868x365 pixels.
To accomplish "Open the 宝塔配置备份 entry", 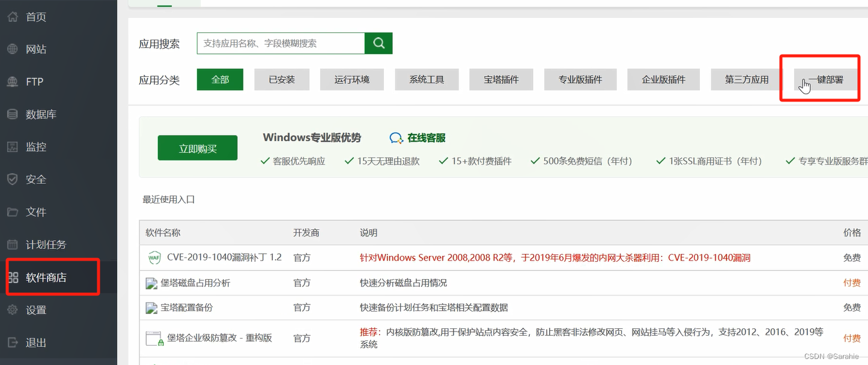I will (x=187, y=308).
